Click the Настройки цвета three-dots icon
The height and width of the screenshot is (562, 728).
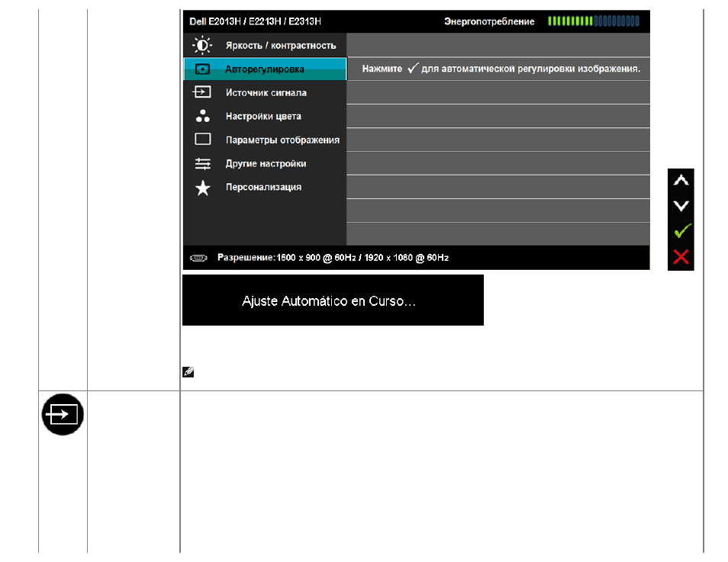203,116
